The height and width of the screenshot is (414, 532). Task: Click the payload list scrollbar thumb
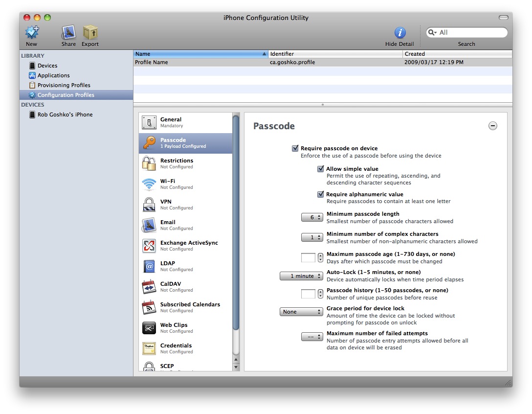click(236, 223)
